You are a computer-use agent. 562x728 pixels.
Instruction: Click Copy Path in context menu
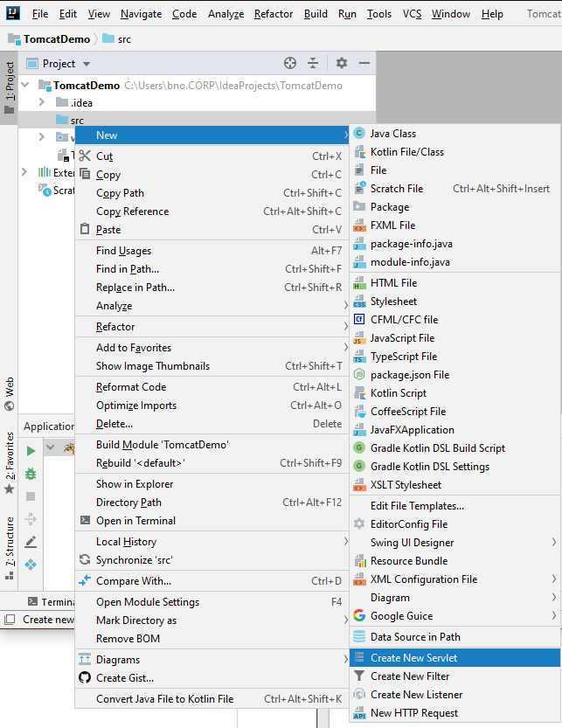coord(212,192)
